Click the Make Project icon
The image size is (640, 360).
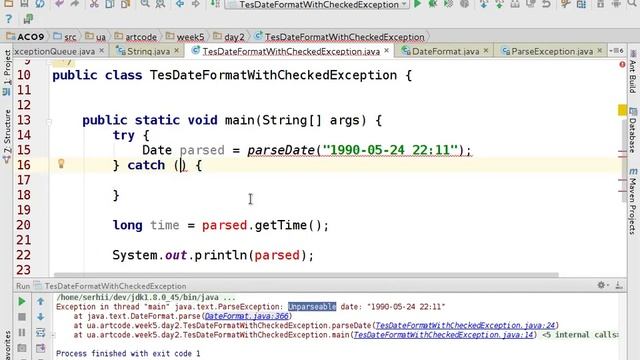(x=215, y=4)
